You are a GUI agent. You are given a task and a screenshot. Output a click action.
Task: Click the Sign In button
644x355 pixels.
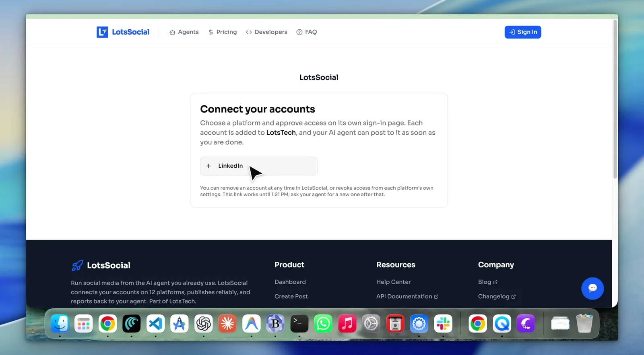(x=523, y=32)
